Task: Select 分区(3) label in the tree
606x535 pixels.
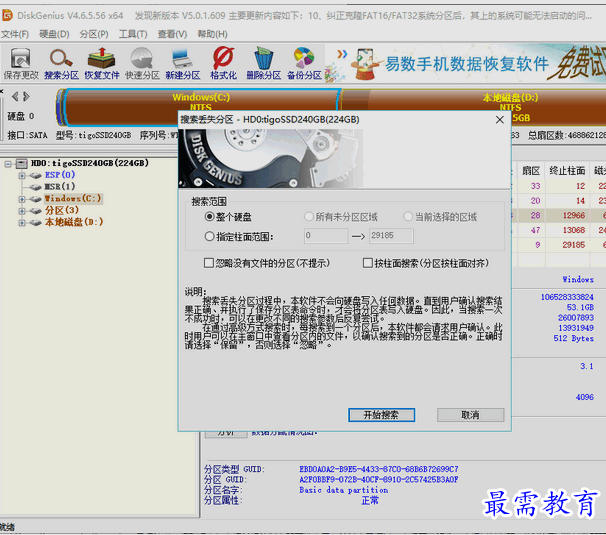Action: (62, 211)
